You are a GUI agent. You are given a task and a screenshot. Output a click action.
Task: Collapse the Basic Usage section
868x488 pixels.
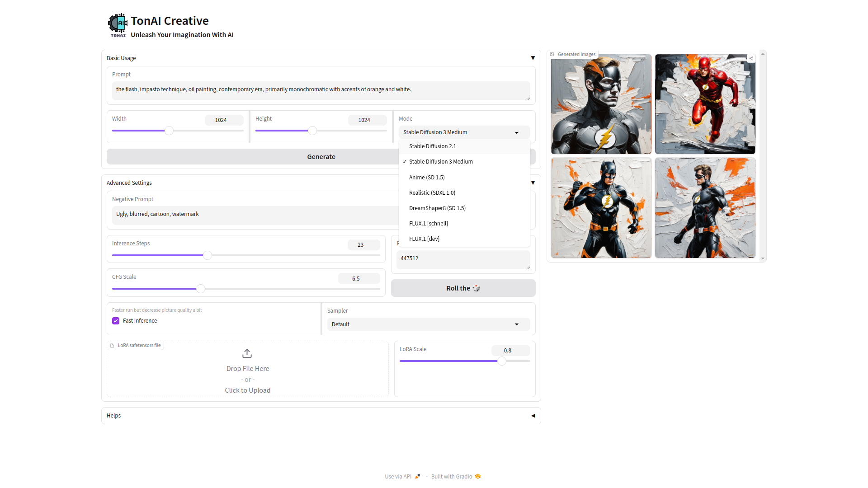(x=533, y=58)
